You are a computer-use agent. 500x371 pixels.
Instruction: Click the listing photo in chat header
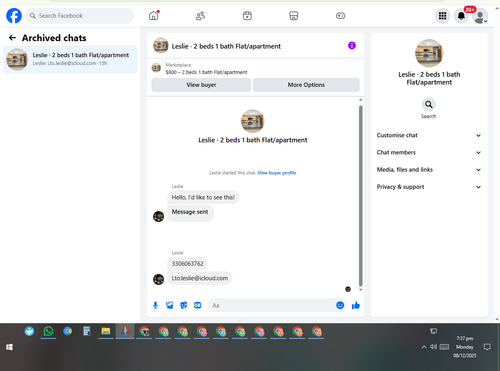[x=160, y=46]
